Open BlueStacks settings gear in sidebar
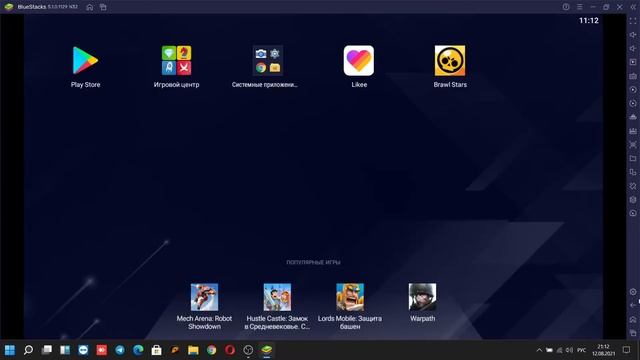Viewport: 640px width, 360px height. coord(633,292)
